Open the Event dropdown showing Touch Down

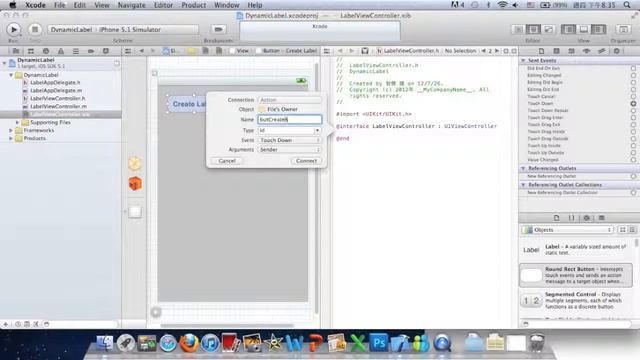tap(289, 140)
